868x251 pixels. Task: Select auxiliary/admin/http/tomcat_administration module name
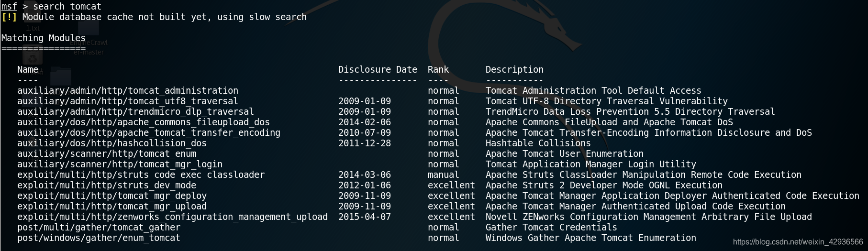(128, 91)
